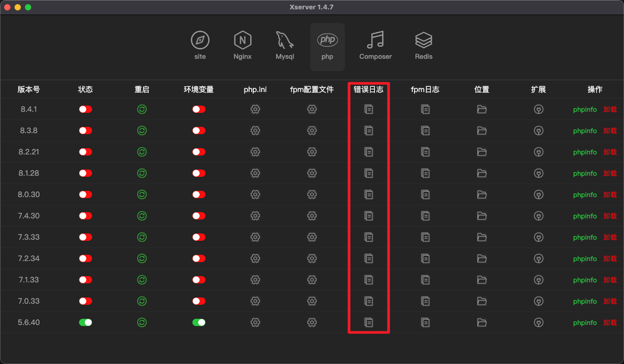Enable environment variable for PHP 8.1.28
Image resolution: width=624 pixels, height=364 pixels.
coord(199,173)
